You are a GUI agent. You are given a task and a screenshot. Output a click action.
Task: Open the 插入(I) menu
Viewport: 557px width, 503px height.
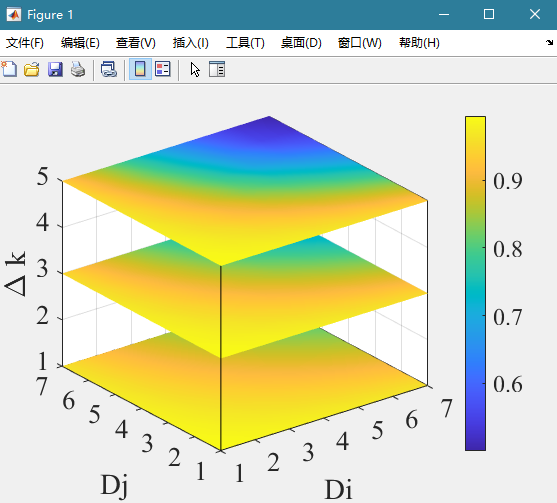pos(190,43)
